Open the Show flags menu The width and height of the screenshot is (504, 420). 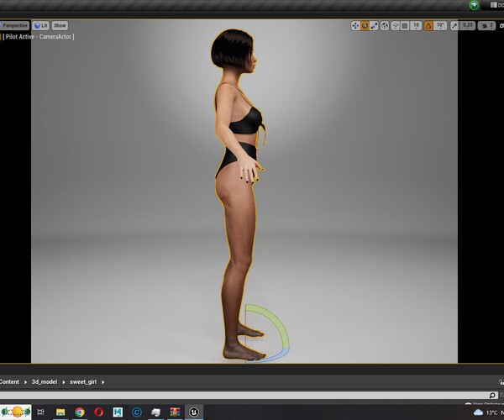click(60, 25)
